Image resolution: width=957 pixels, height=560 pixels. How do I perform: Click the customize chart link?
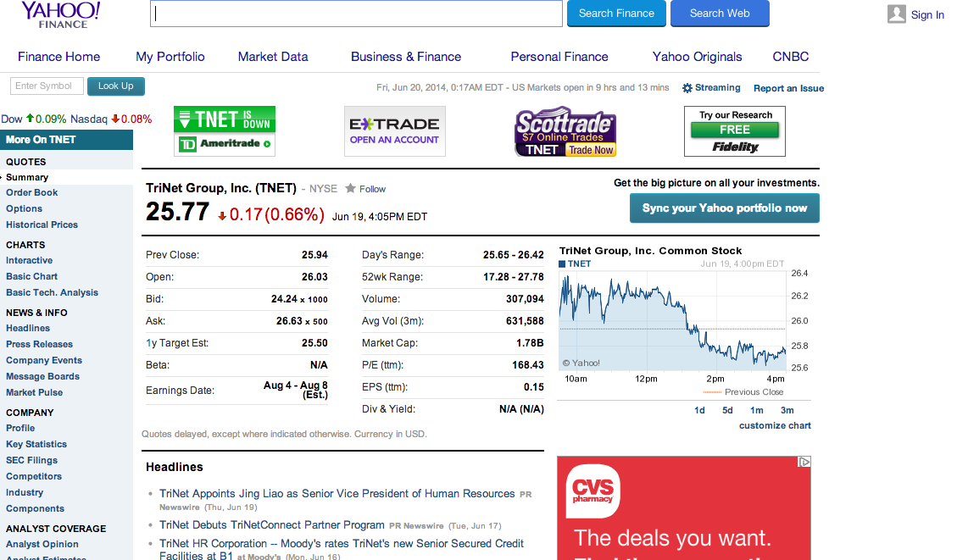tap(775, 426)
